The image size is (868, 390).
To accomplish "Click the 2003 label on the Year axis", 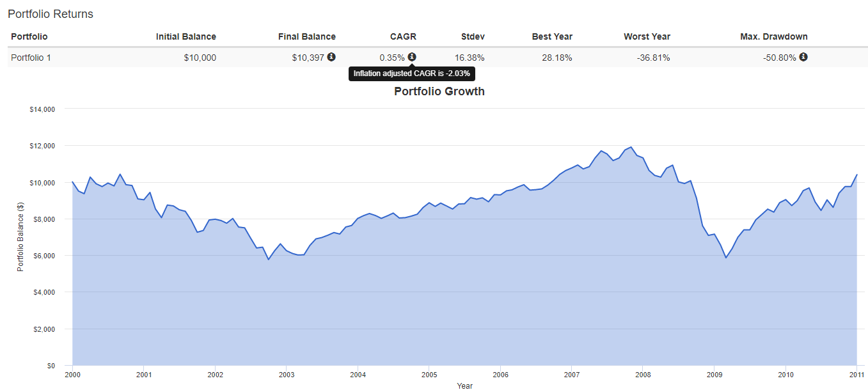I will pyautogui.click(x=287, y=375).
